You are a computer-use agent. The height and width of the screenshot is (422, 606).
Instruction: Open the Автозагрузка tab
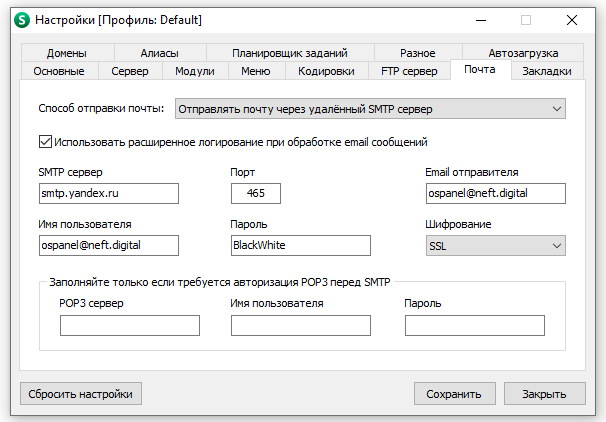coord(523,53)
